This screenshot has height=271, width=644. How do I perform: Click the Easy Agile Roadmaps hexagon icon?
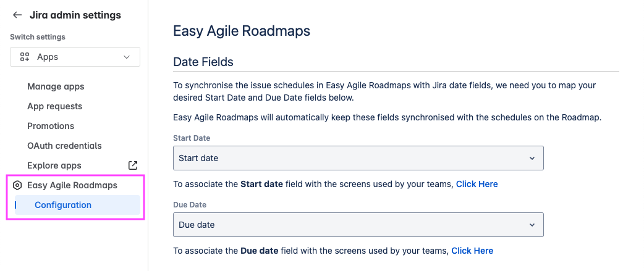(17, 185)
